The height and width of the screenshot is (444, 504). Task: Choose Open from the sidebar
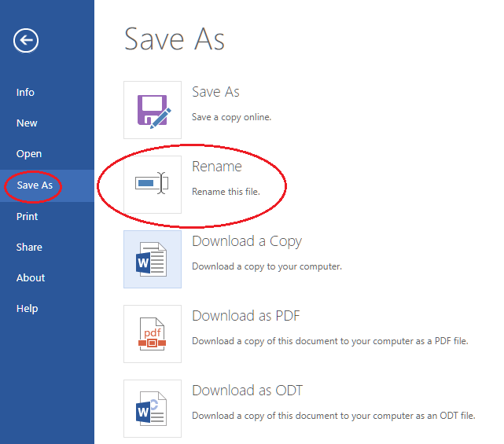(x=29, y=154)
